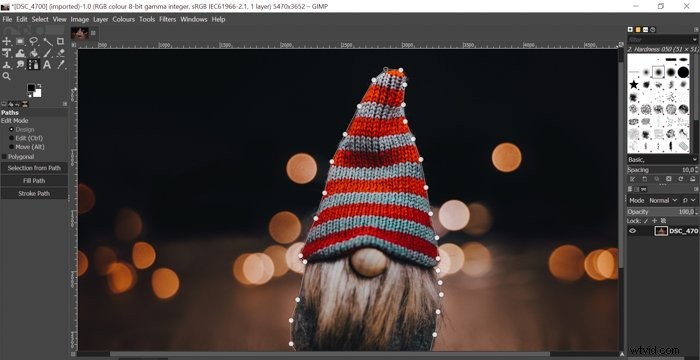
Task: Select the Text tool
Action: coord(47,65)
